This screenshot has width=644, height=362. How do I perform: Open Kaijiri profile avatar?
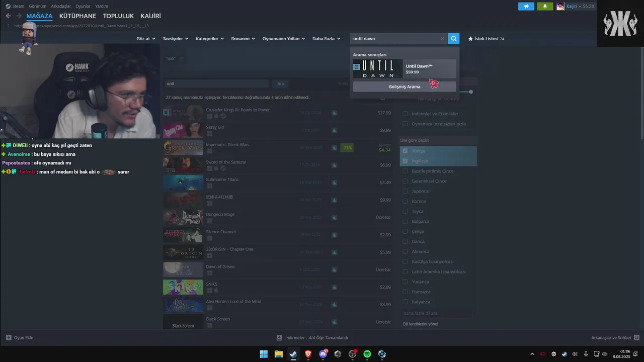click(560, 7)
